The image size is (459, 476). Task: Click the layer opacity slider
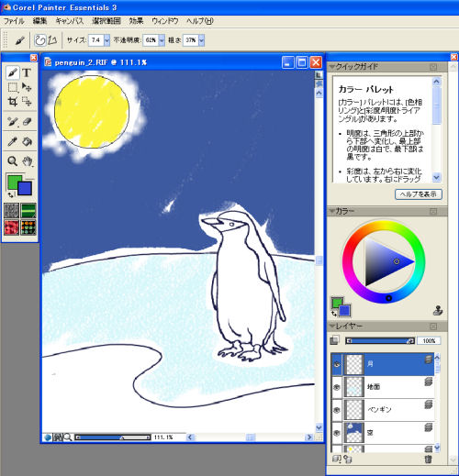click(380, 340)
